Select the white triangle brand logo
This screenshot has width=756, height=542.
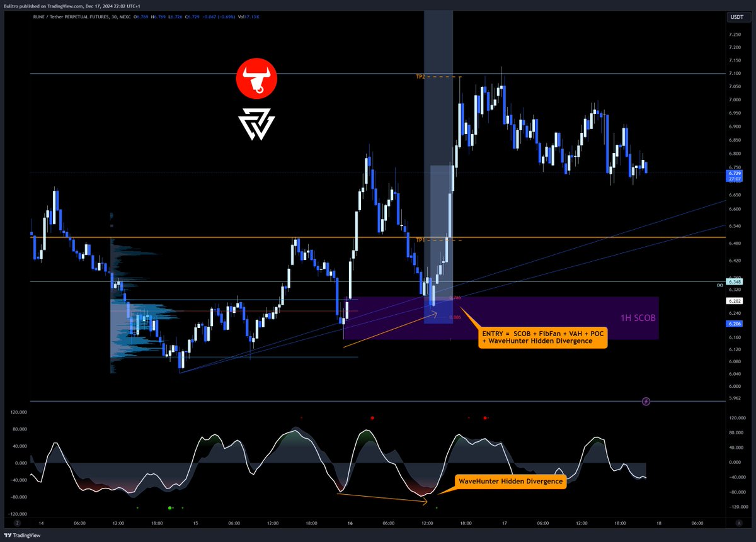[256, 124]
